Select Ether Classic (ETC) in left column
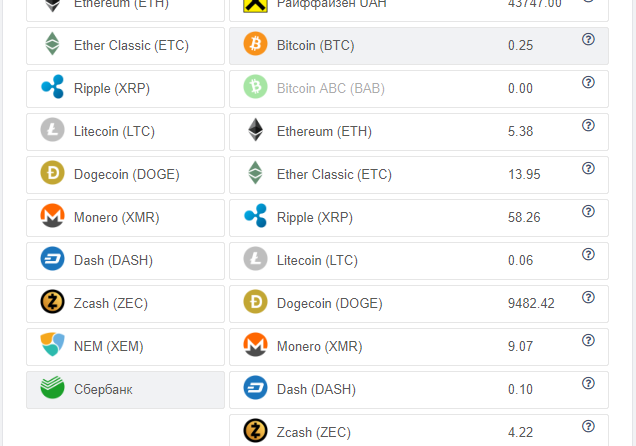This screenshot has height=446, width=636. (130, 45)
